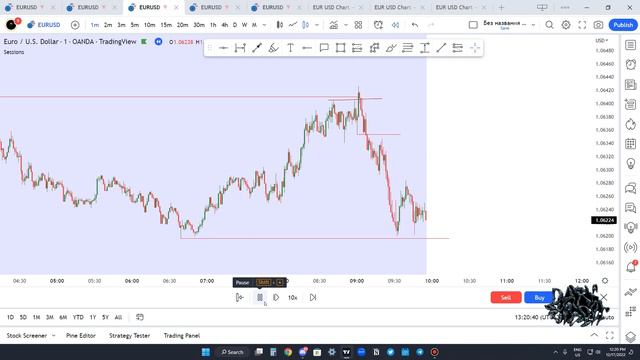This screenshot has height=360, width=640.
Task: Jump to real-time in replay
Action: click(313, 298)
